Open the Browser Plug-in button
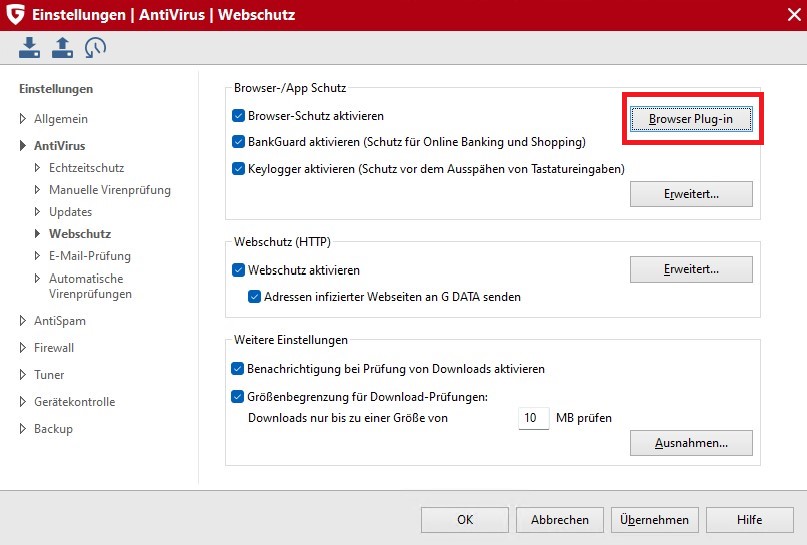The width and height of the screenshot is (807, 545). pos(691,119)
